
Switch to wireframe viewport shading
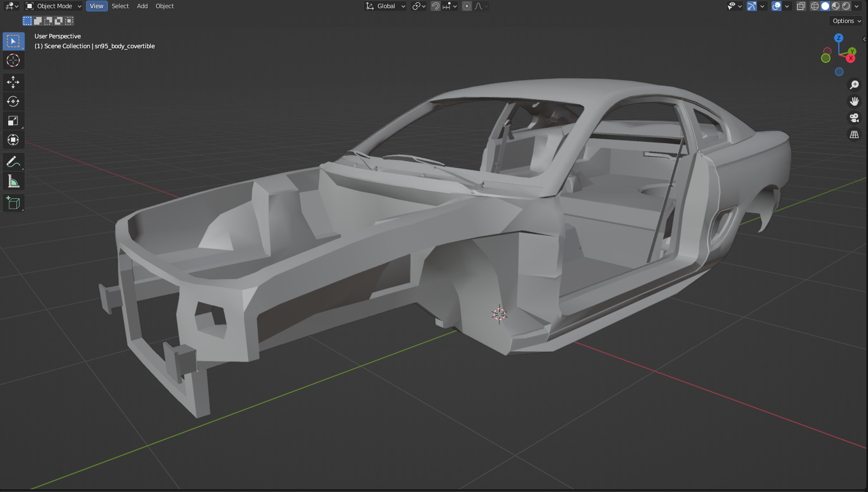pyautogui.click(x=815, y=6)
